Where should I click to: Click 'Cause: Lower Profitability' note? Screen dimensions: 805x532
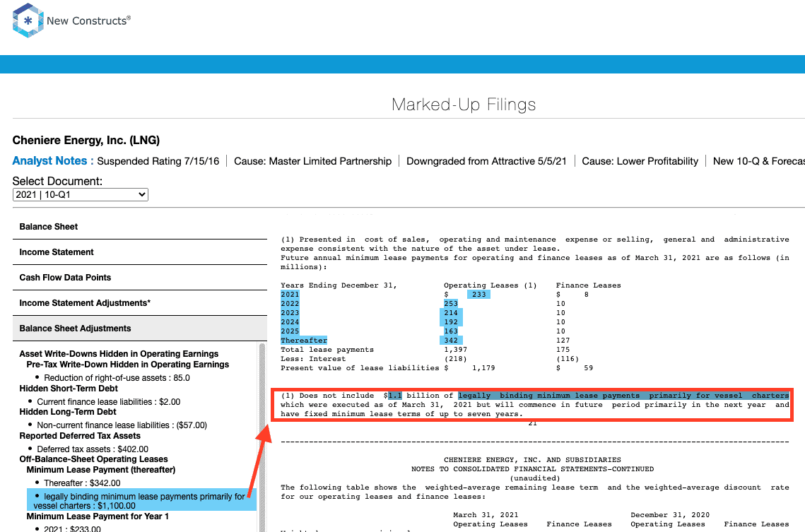pos(640,161)
